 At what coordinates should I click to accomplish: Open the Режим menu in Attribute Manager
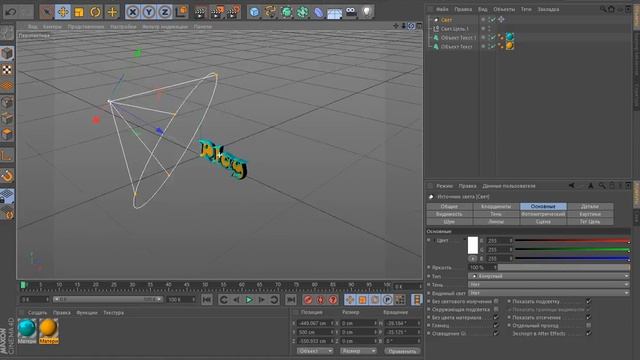(444, 186)
